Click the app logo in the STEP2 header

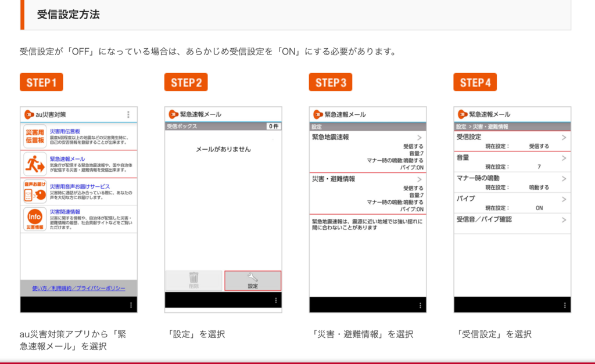pyautogui.click(x=173, y=114)
